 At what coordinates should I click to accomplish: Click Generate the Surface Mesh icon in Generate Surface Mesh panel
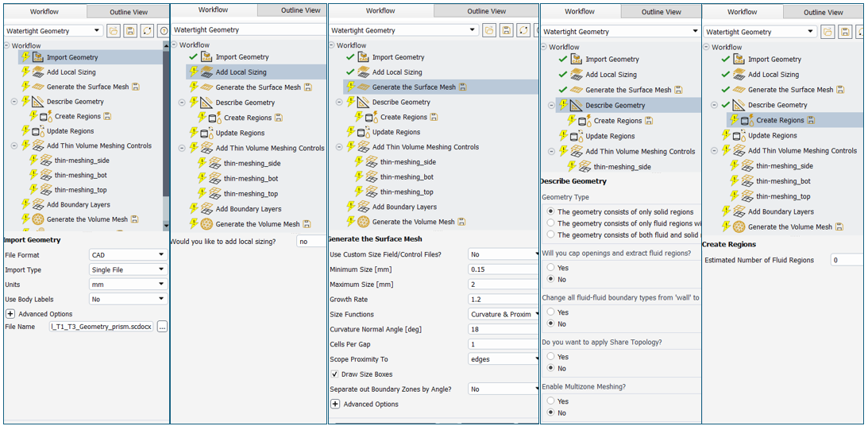(363, 87)
